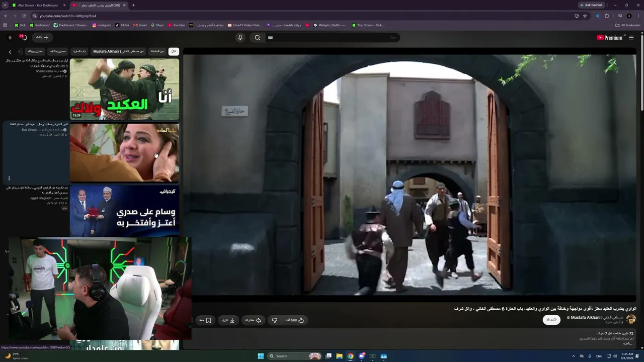
Task: Open Google Chrome taskbar icon
Action: pyautogui.click(x=350, y=356)
